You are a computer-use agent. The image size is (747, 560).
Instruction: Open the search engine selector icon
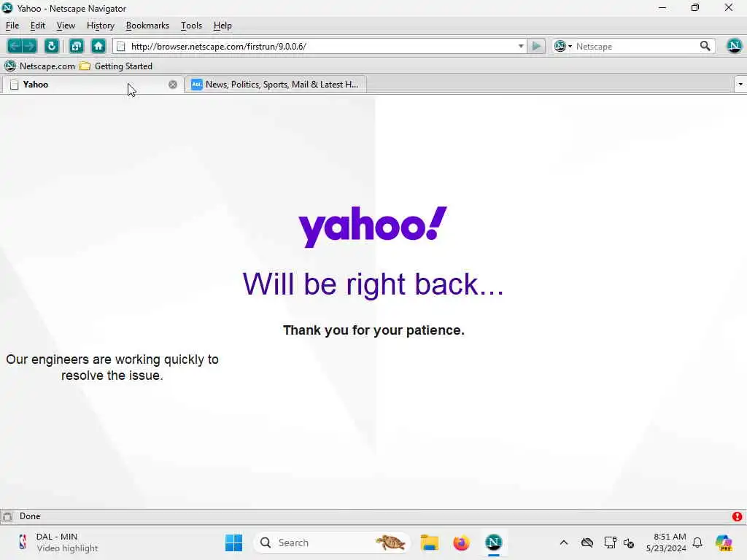tap(562, 46)
